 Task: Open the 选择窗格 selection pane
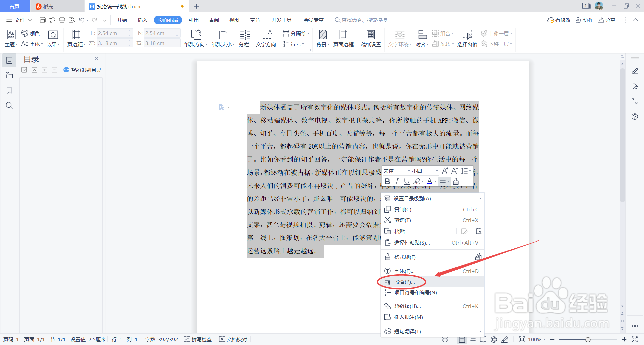[467, 38]
